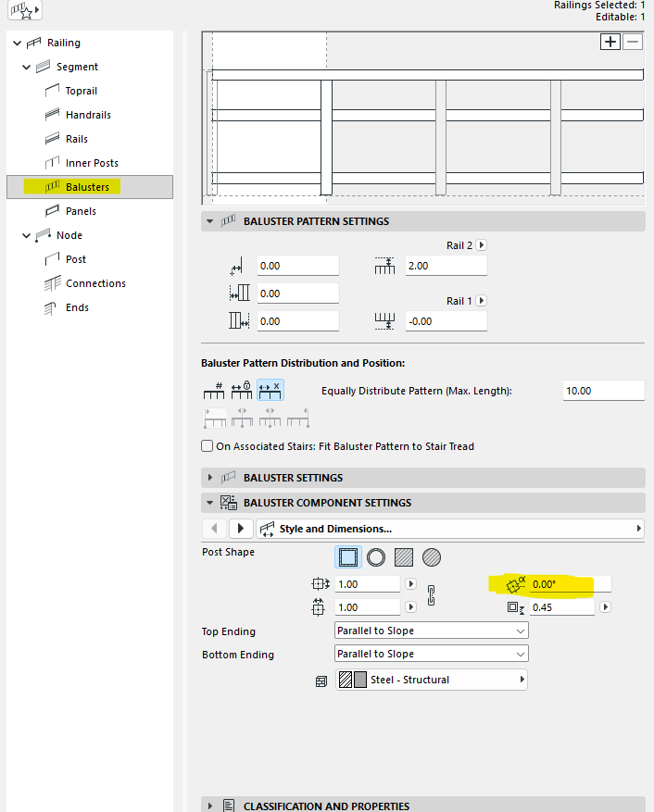This screenshot has height=812, width=654.
Task: Select pattern distribution by number icon
Action: click(x=214, y=391)
